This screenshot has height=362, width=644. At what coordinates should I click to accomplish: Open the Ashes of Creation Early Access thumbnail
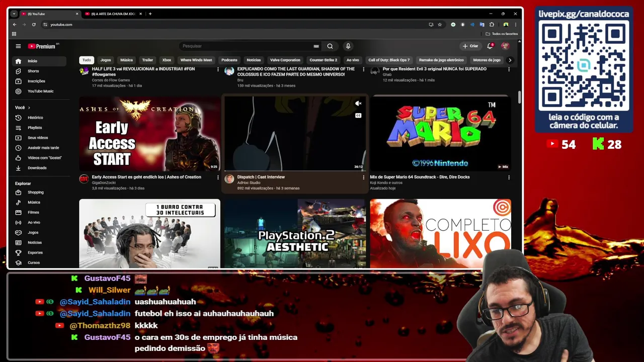pyautogui.click(x=149, y=133)
